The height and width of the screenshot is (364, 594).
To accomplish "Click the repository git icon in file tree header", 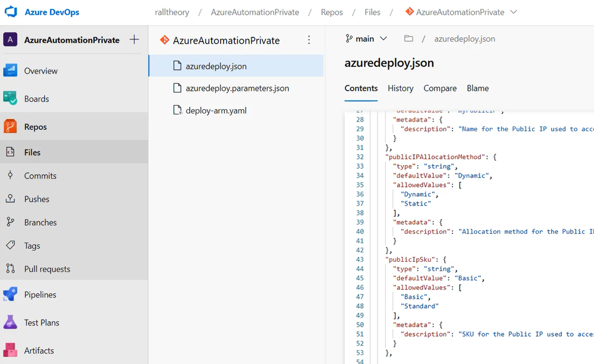I will pyautogui.click(x=165, y=40).
